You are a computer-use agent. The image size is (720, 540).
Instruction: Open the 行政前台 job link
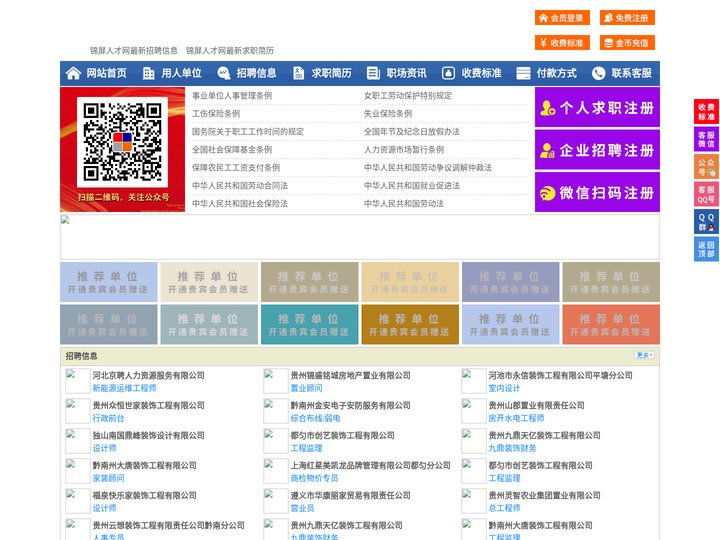click(x=108, y=418)
